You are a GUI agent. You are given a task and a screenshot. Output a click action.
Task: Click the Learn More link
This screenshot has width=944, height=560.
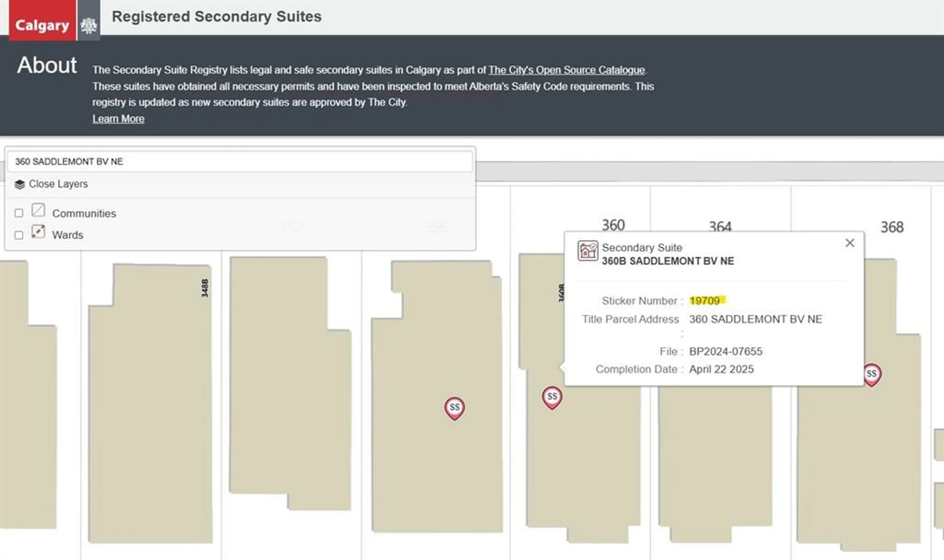(118, 119)
